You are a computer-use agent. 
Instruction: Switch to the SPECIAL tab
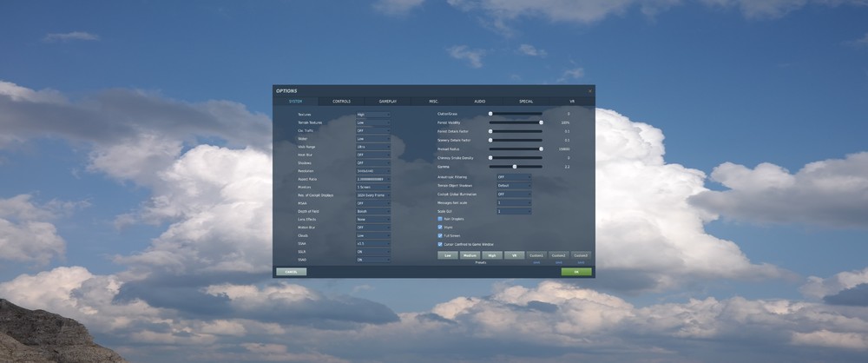pyautogui.click(x=526, y=102)
